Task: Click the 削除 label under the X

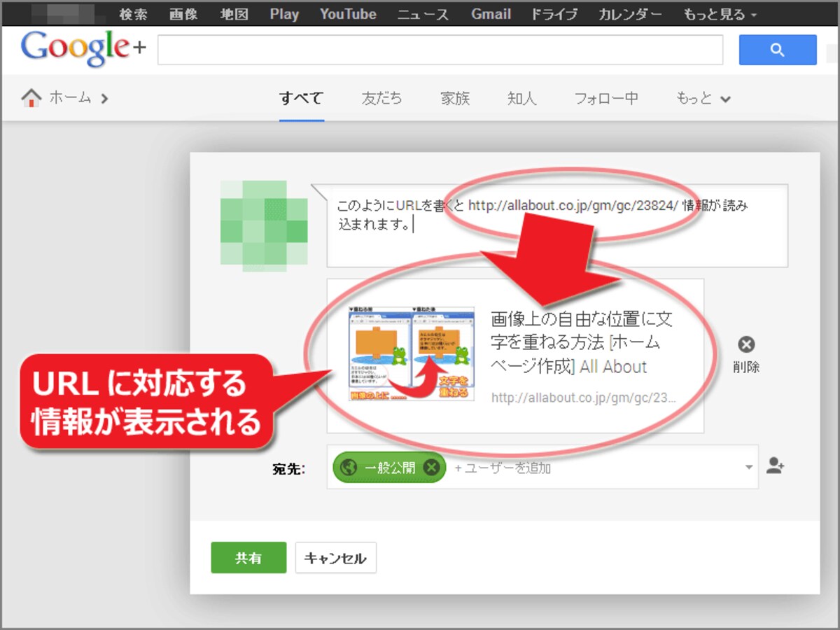Action: tap(747, 367)
